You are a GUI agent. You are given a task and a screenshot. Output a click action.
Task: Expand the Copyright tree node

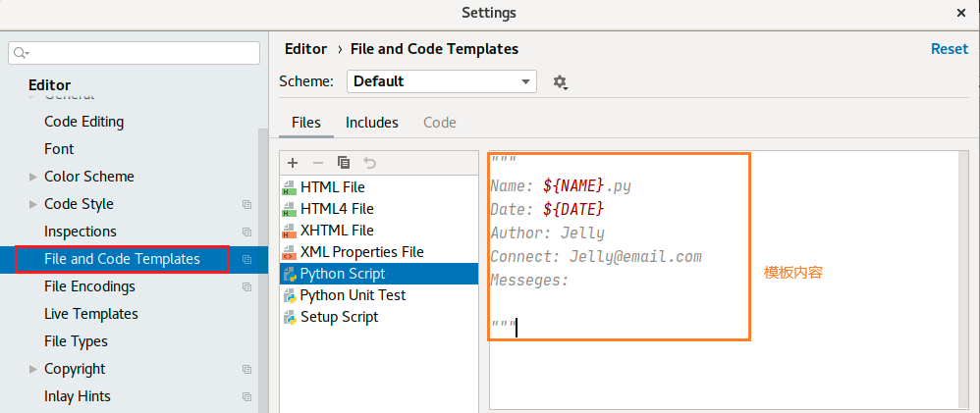[33, 369]
